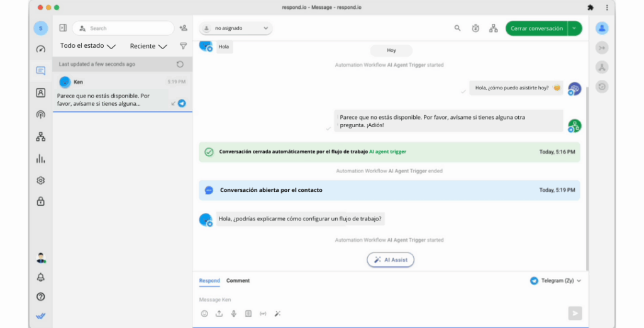Screen dimensions: 644x328
Task: Click the '¿cómo puedo asistirte hoy?' message bubble
Action: (x=516, y=88)
